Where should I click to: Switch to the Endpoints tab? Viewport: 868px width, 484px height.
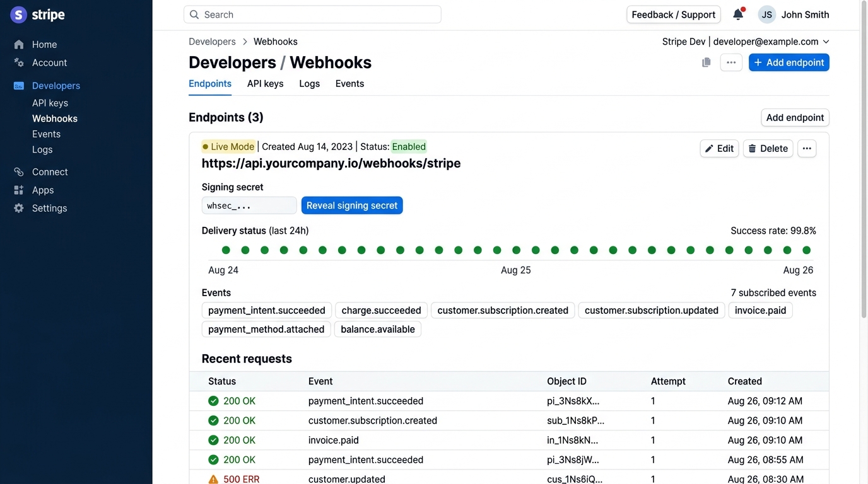[210, 84]
